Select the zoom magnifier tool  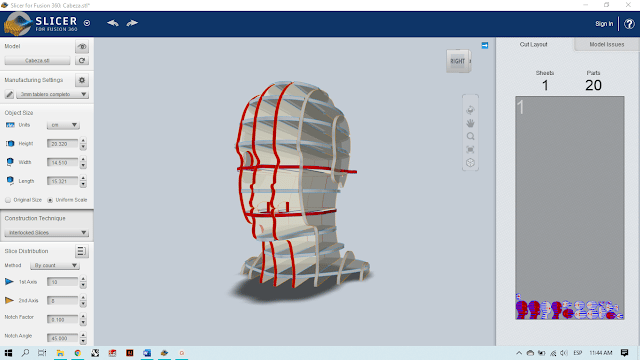click(x=470, y=136)
